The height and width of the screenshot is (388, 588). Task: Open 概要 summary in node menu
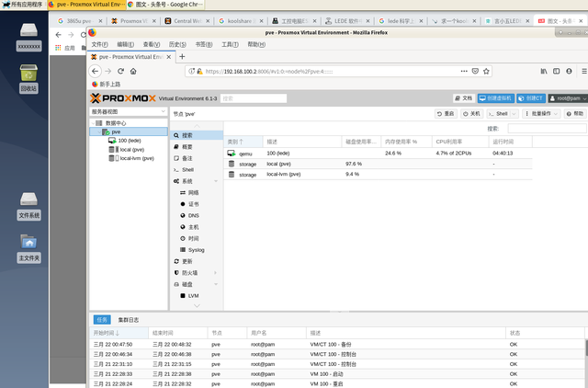[197, 147]
